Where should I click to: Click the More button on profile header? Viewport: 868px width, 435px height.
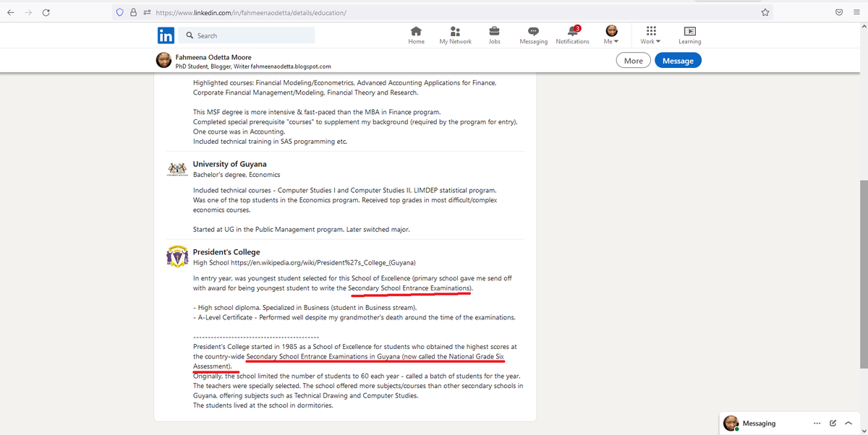tap(633, 61)
